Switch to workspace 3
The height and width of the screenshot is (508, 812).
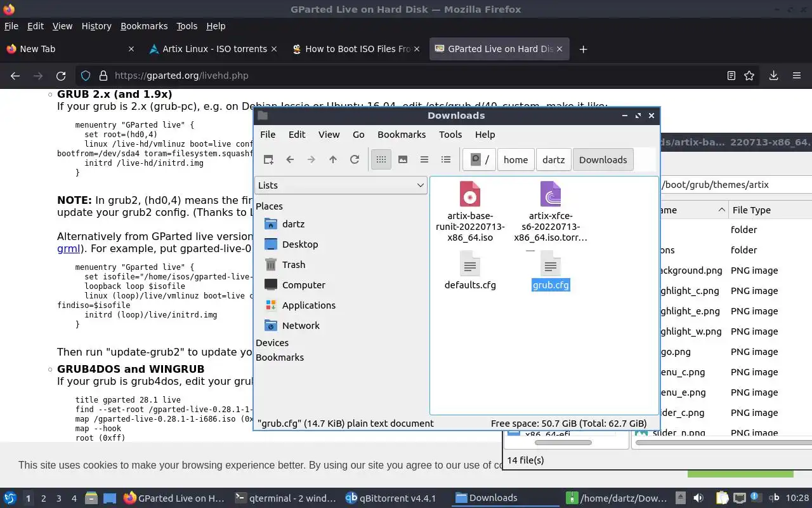coord(59,498)
